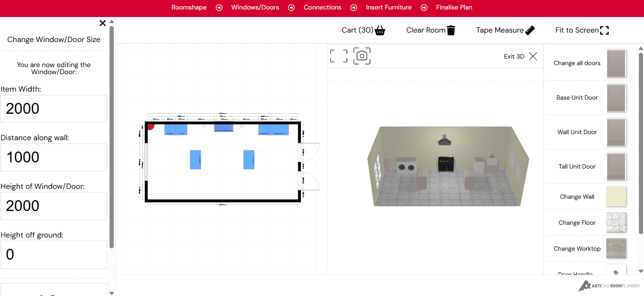Pick the Change Wall colour swatch
The height and width of the screenshot is (296, 644).
coord(617,196)
